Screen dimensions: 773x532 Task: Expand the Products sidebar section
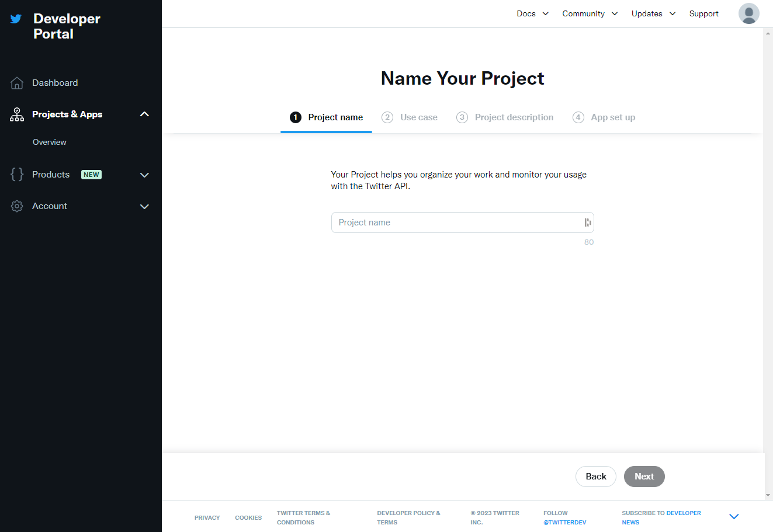click(144, 175)
